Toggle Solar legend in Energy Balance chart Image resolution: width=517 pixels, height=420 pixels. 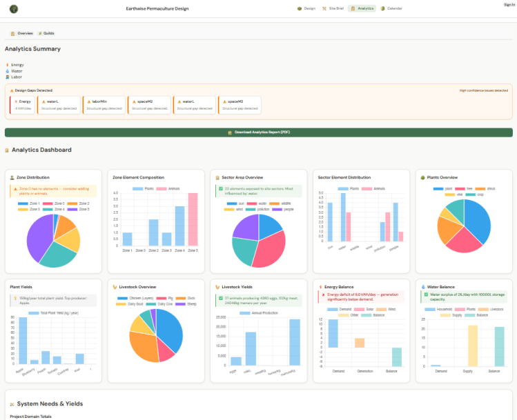click(369, 310)
